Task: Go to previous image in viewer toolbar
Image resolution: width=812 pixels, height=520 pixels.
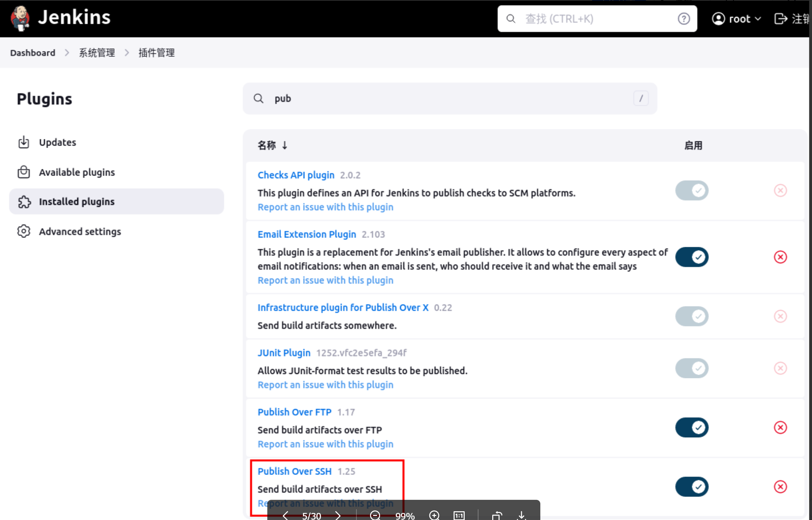Action: (285, 516)
